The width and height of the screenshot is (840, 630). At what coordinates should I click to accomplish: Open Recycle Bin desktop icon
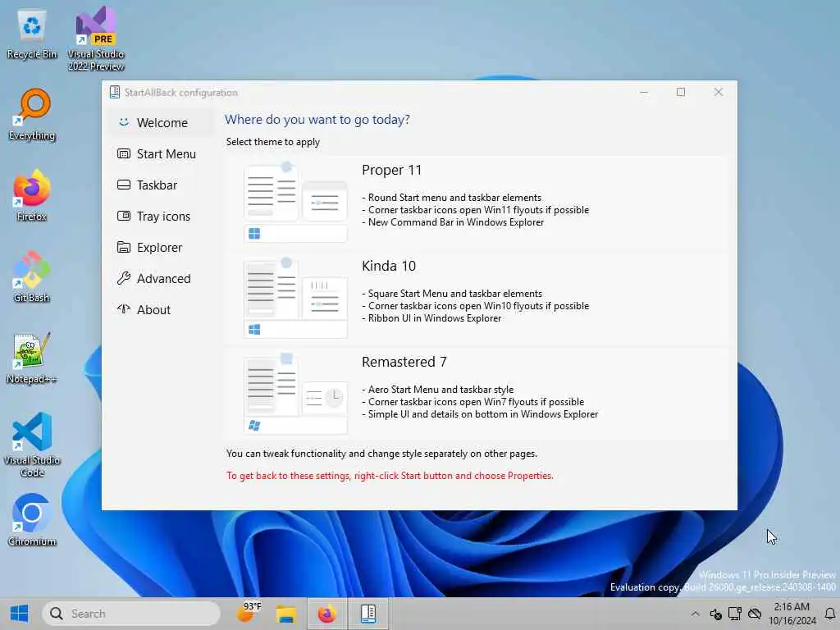click(x=32, y=34)
